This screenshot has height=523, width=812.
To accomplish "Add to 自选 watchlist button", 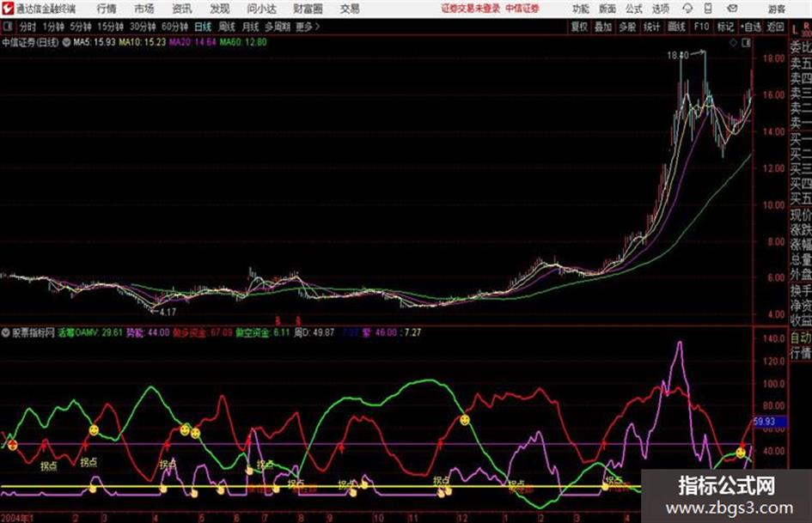I will 751,27.
